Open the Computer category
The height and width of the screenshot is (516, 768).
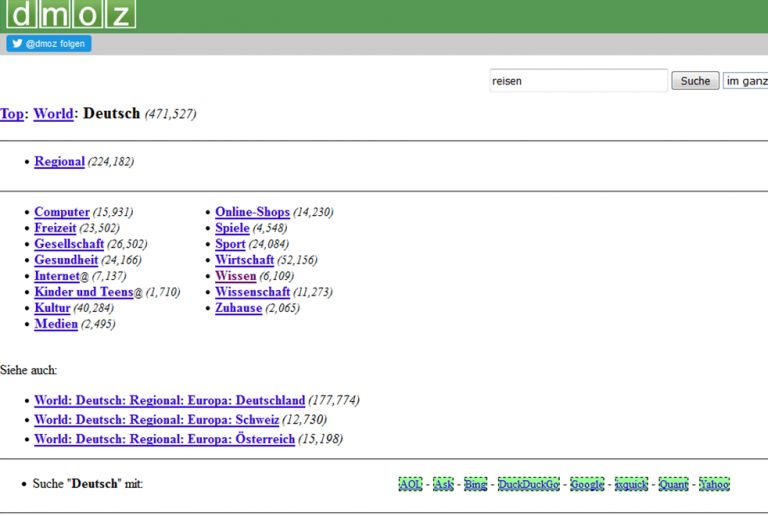[x=62, y=212]
